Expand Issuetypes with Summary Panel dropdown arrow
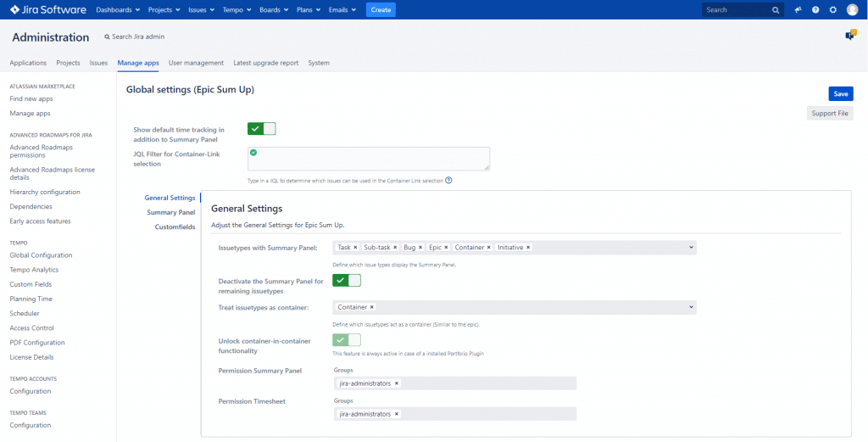The width and height of the screenshot is (868, 442). pyautogui.click(x=691, y=248)
